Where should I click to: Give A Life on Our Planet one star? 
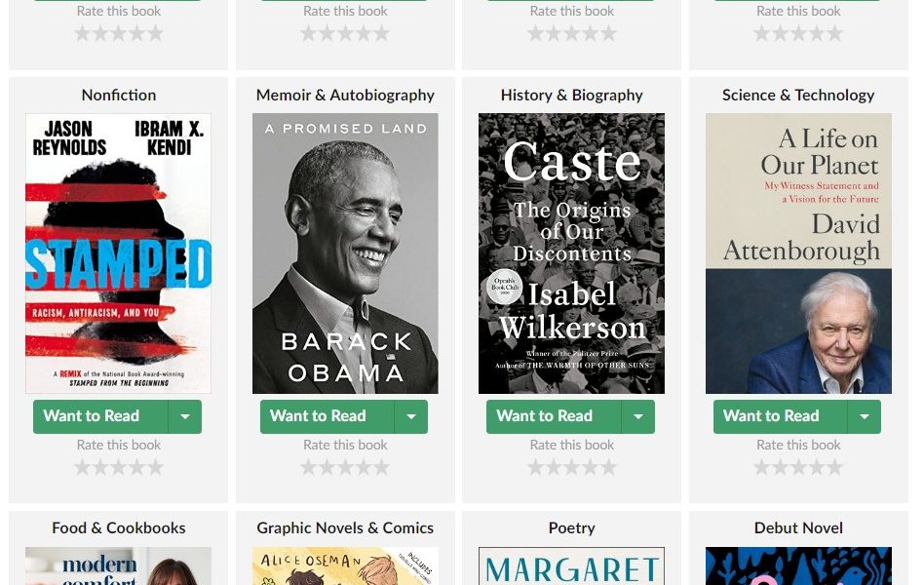(x=762, y=468)
